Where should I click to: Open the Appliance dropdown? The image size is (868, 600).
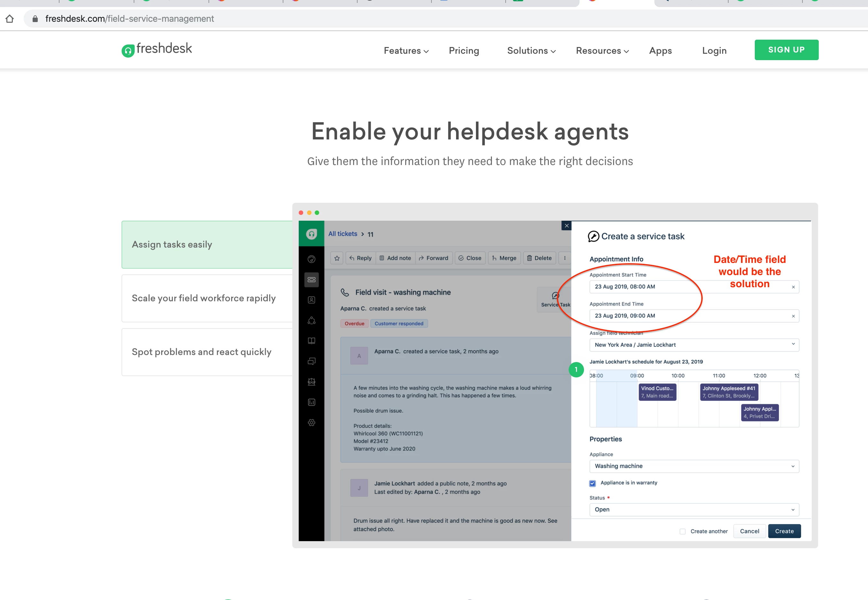[x=694, y=466]
